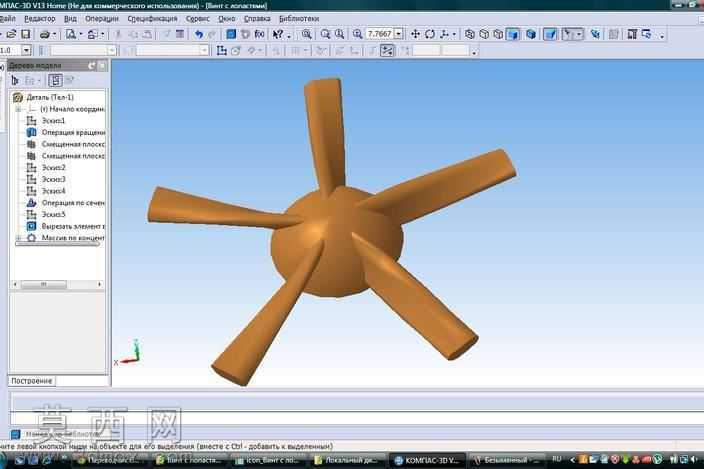Click the RU language indicator in tray
The image size is (704, 469).
tap(557, 459)
